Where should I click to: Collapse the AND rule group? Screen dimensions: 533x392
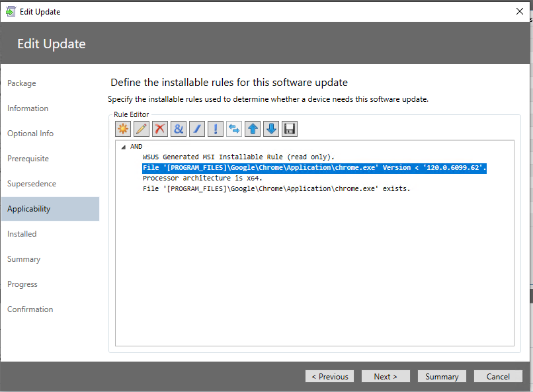(124, 147)
